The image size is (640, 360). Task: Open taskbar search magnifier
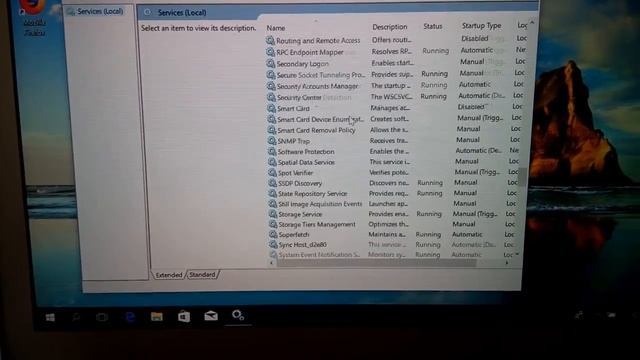[x=76, y=316]
